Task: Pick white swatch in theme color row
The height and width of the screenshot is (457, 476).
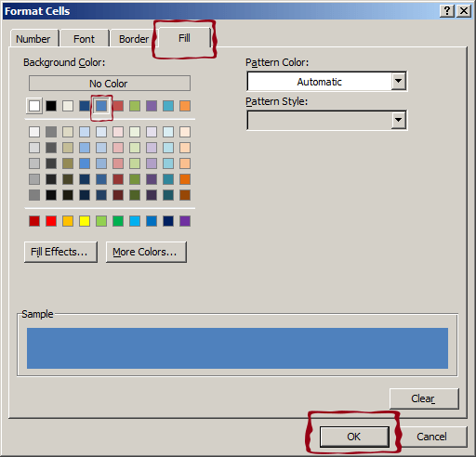Action: tap(34, 106)
